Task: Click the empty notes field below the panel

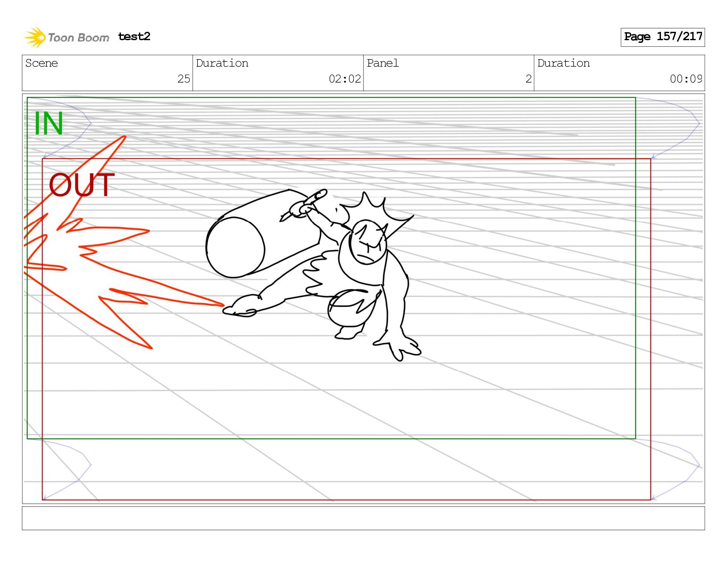Action: (363, 518)
